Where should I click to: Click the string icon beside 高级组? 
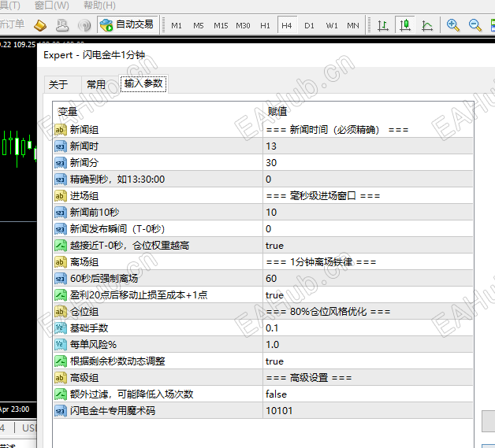click(x=60, y=378)
